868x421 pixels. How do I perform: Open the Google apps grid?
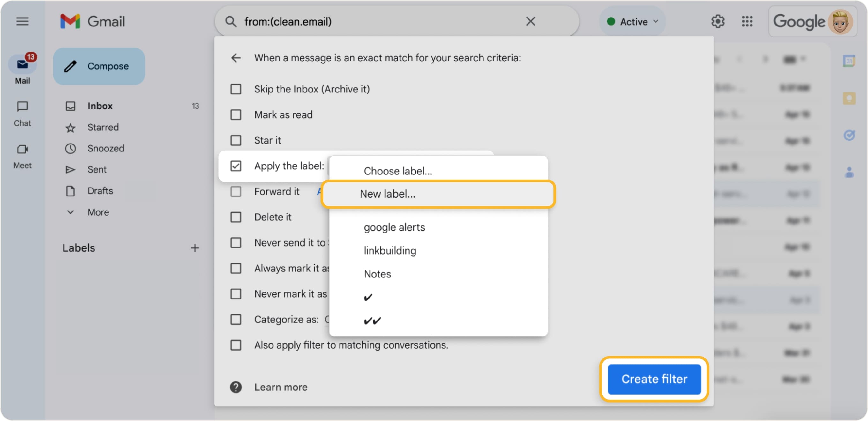[x=747, y=21]
